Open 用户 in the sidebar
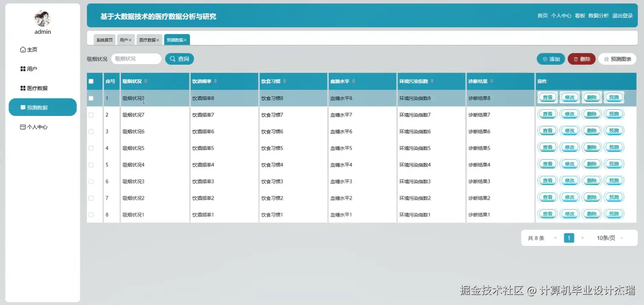 29,69
